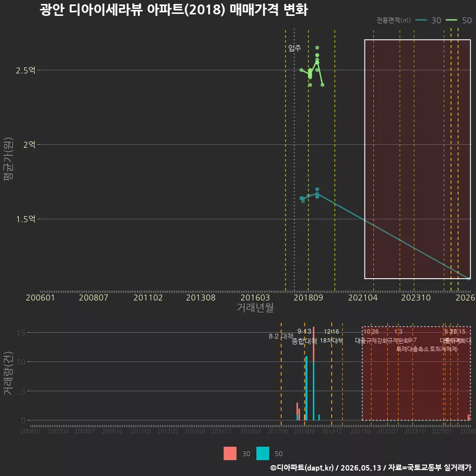Viewport: 476px width, 476px height.
Task: Click the salmon 30 square in bottom legend
Action: (x=230, y=454)
